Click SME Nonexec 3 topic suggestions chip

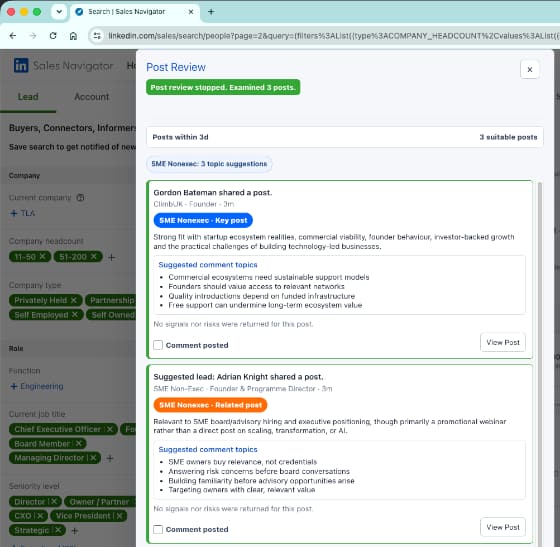(209, 164)
